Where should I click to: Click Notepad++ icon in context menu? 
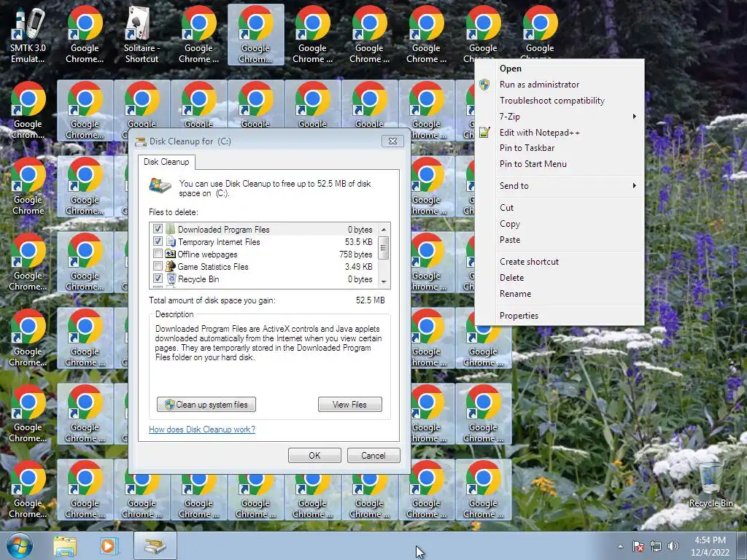484,133
